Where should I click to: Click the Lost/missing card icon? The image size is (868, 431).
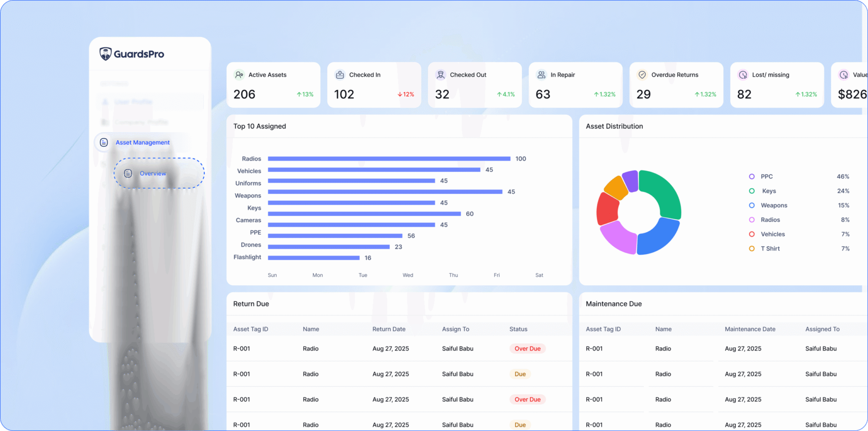(x=743, y=75)
